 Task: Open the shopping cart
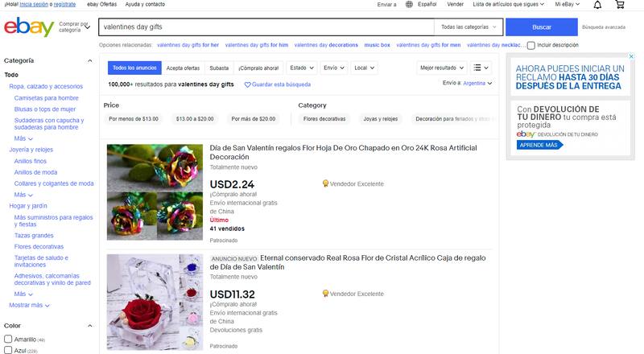pyautogui.click(x=619, y=5)
